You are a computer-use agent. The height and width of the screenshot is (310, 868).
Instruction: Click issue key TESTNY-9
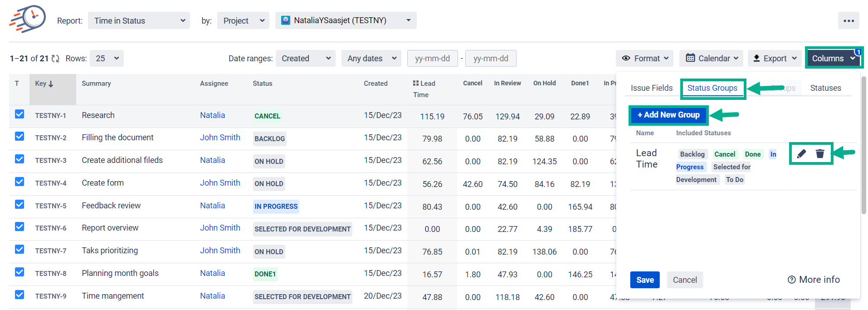[x=51, y=296]
